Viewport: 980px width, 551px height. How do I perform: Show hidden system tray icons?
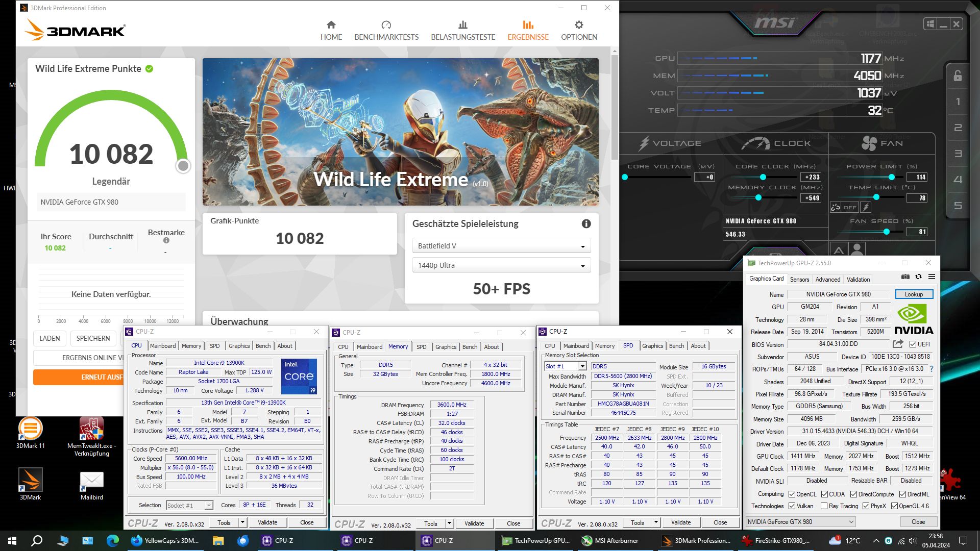(x=876, y=540)
